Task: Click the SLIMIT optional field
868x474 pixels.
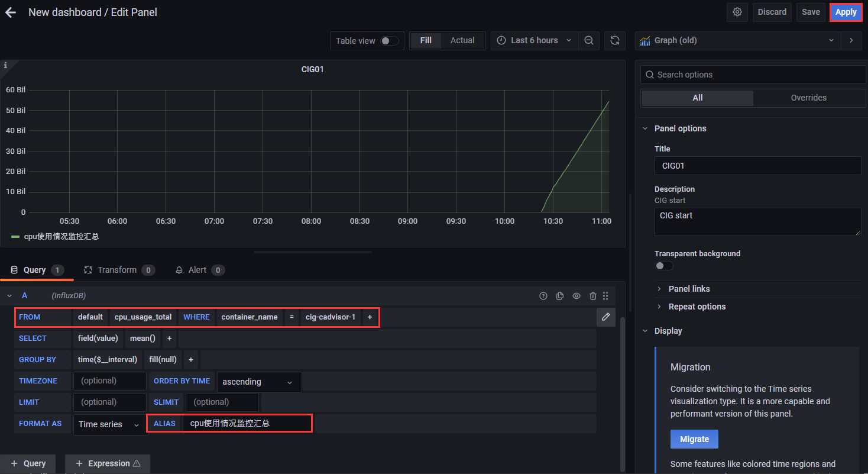Action: click(x=222, y=402)
